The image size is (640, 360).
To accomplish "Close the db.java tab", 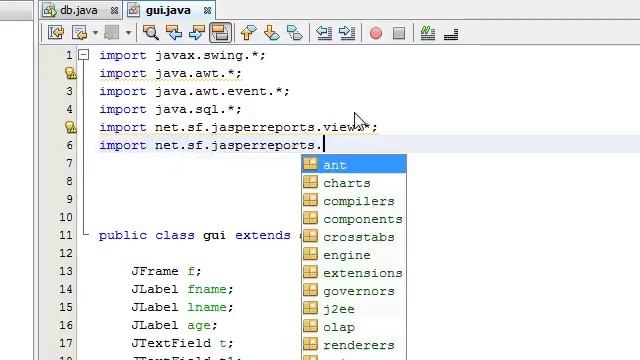I will pyautogui.click(x=114, y=11).
